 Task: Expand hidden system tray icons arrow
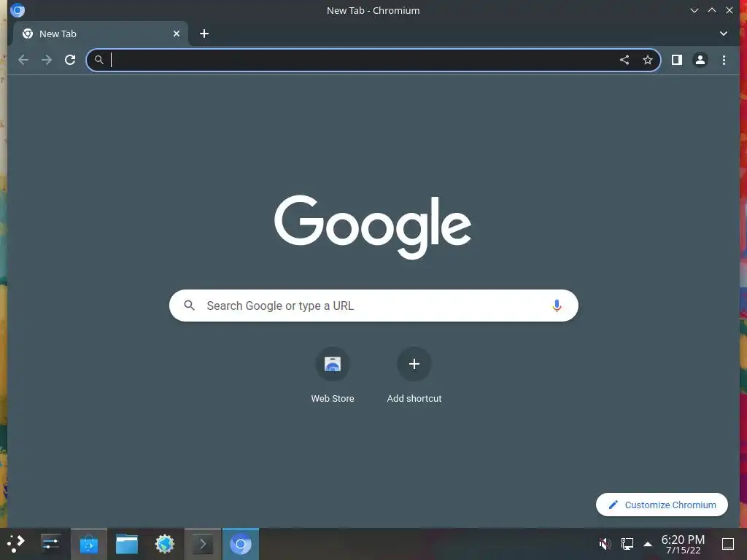click(x=648, y=544)
